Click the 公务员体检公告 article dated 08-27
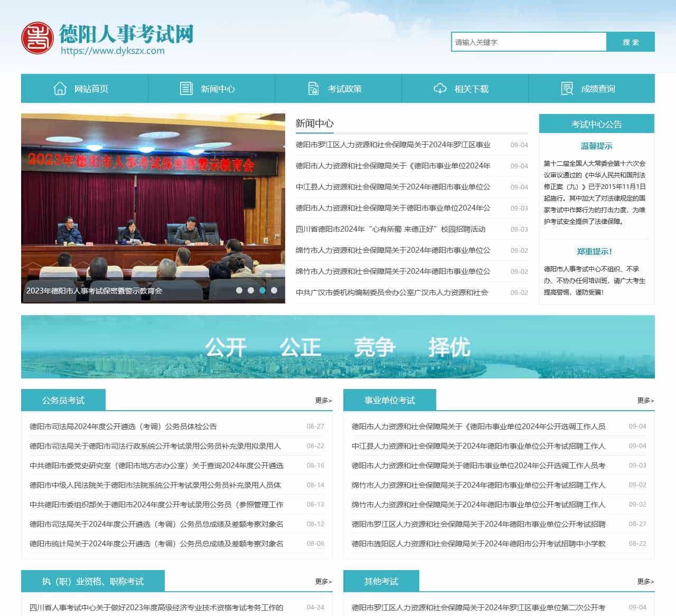The height and width of the screenshot is (616, 676). pyautogui.click(x=124, y=426)
